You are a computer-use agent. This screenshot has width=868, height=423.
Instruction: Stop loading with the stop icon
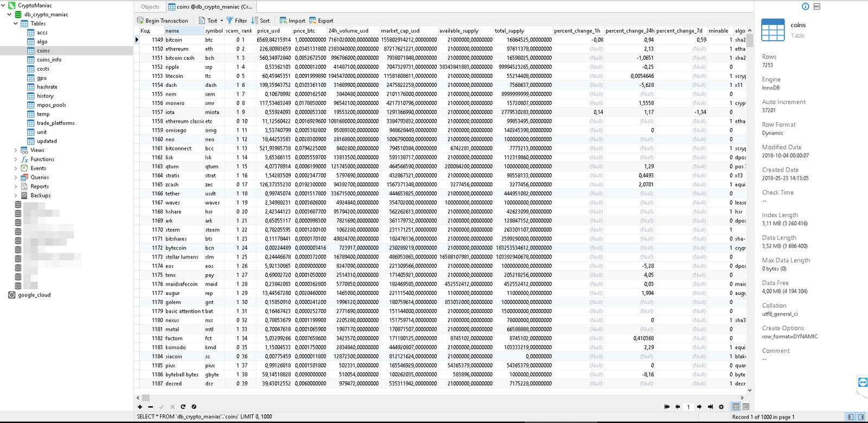194,407
